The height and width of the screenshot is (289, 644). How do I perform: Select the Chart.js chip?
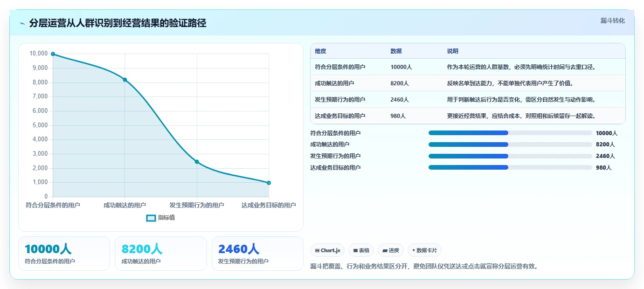coord(327,250)
